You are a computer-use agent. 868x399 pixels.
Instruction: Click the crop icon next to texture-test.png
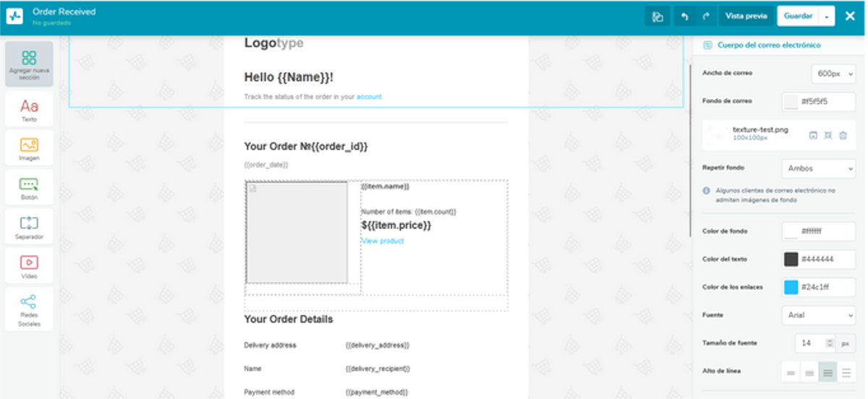827,135
